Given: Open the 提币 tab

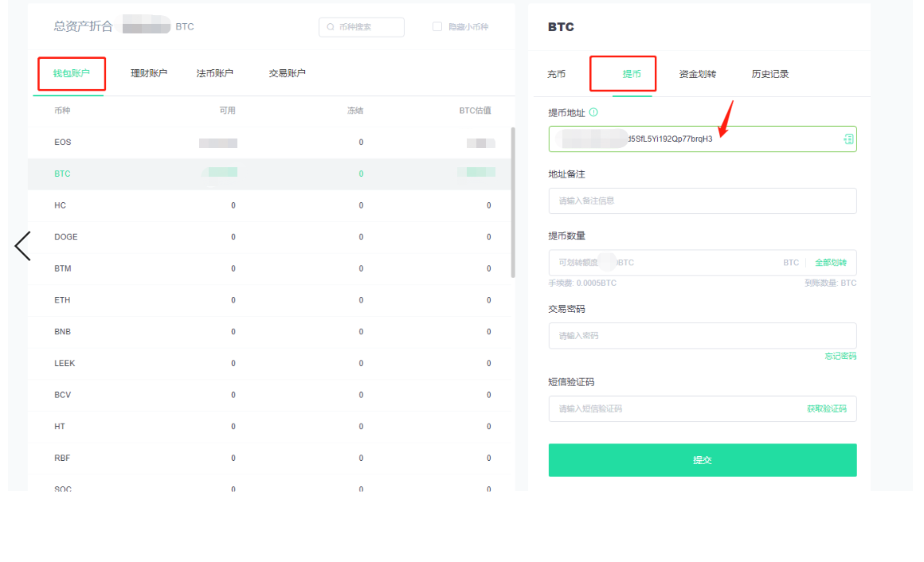Looking at the screenshot, I should (632, 74).
